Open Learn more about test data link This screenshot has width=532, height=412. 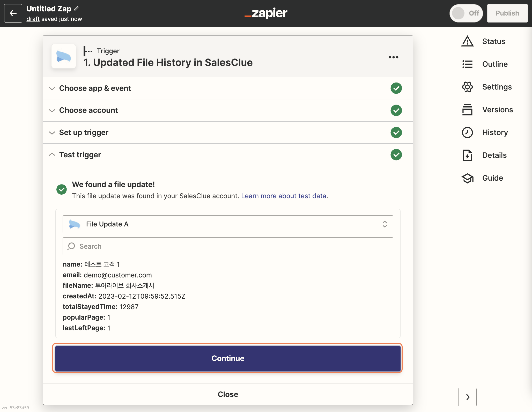tap(284, 196)
